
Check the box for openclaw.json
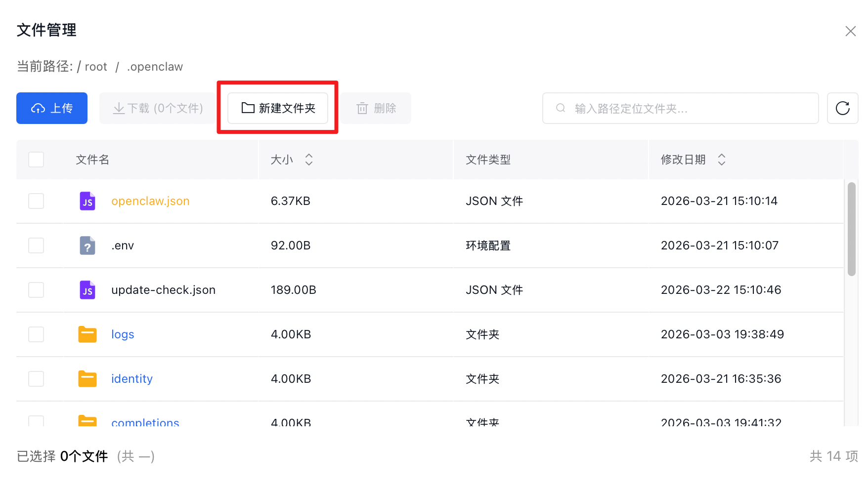[x=36, y=201]
